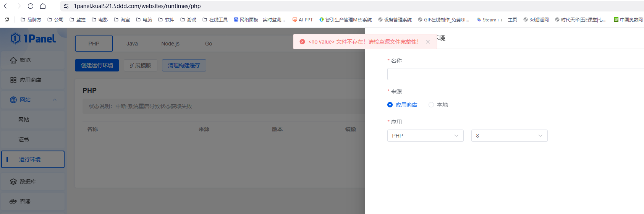
Task: Open 软件 bookmark folder
Action: click(166, 19)
